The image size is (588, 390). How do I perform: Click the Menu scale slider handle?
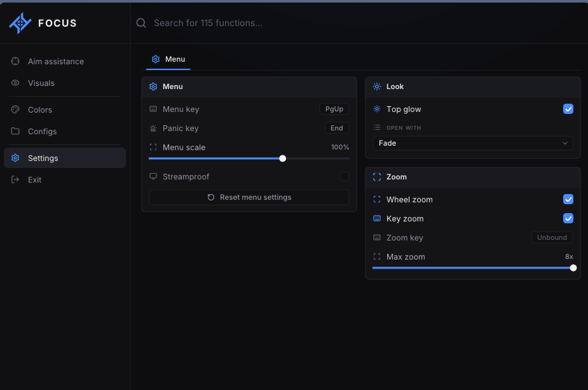[x=283, y=158]
